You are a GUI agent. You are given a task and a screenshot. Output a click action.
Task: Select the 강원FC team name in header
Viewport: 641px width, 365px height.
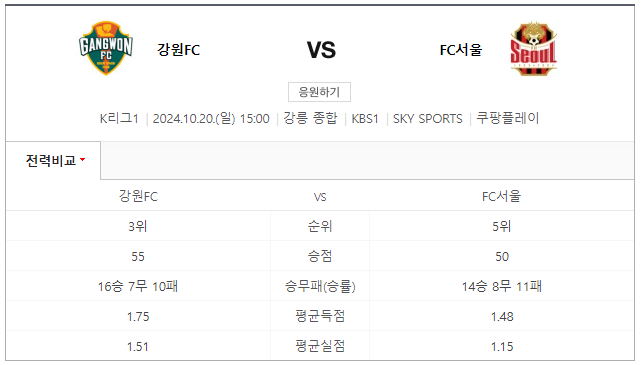[179, 50]
